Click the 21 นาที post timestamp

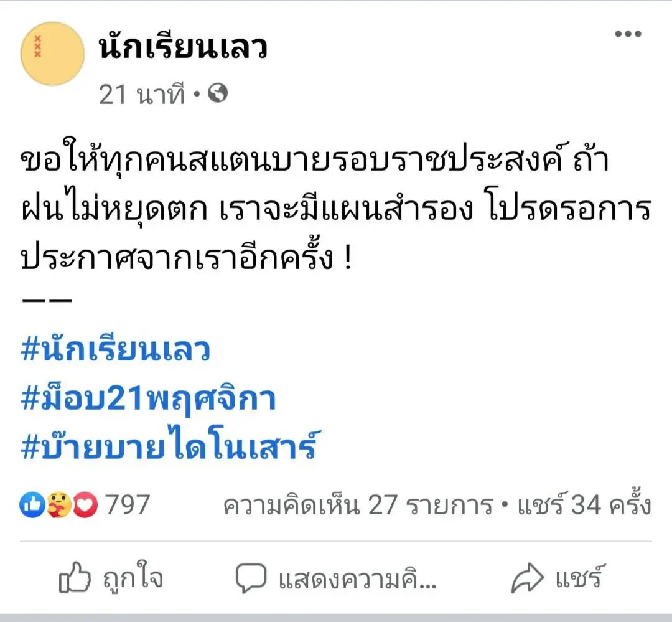142,95
